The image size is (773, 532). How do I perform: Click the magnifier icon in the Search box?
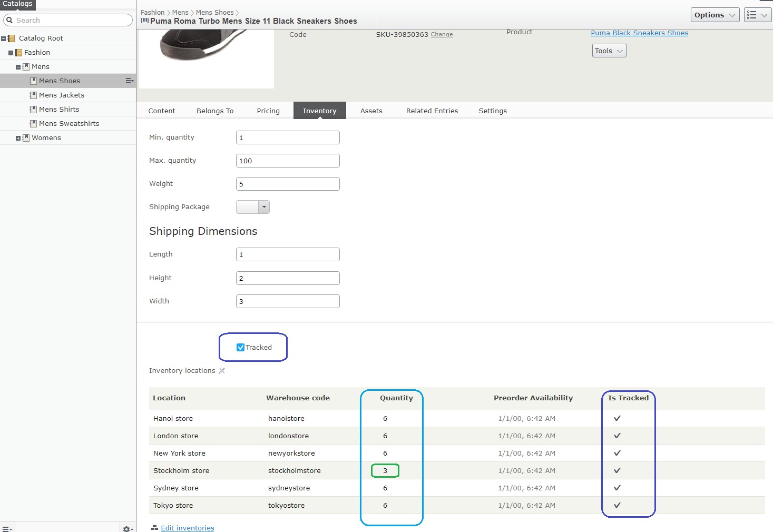click(x=9, y=20)
